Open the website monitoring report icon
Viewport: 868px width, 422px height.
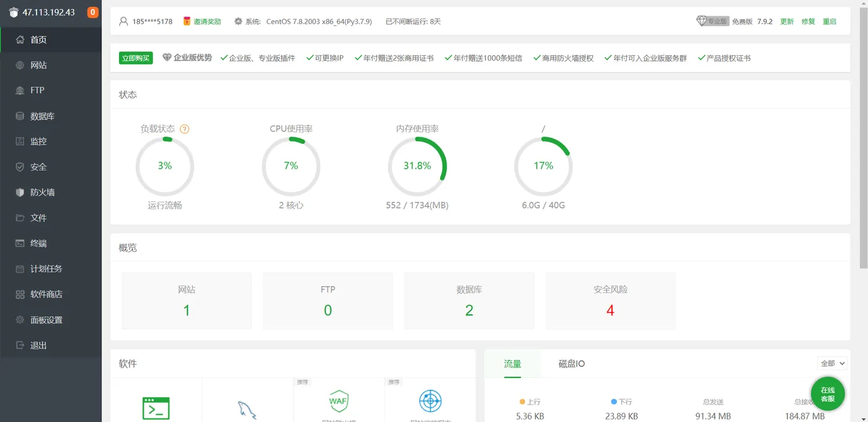coord(430,401)
